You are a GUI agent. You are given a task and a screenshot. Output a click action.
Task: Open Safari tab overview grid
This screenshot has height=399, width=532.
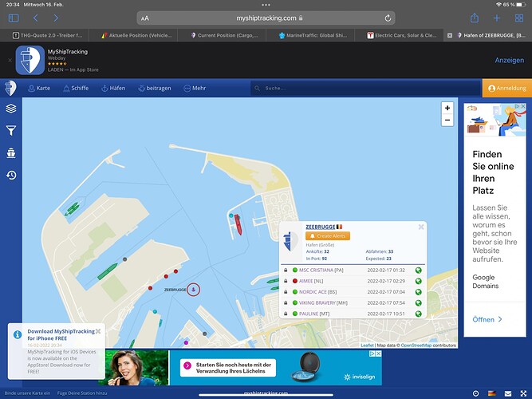tap(519, 18)
